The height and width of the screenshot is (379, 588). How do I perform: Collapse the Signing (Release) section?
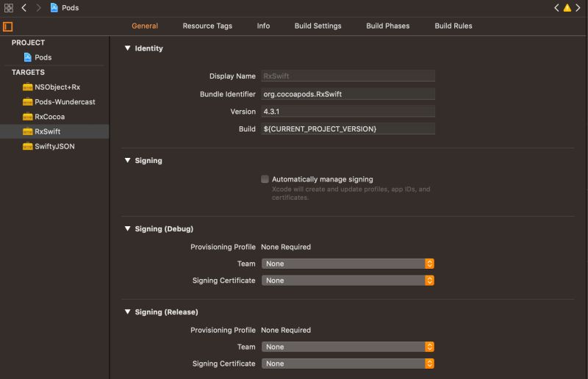pos(127,312)
